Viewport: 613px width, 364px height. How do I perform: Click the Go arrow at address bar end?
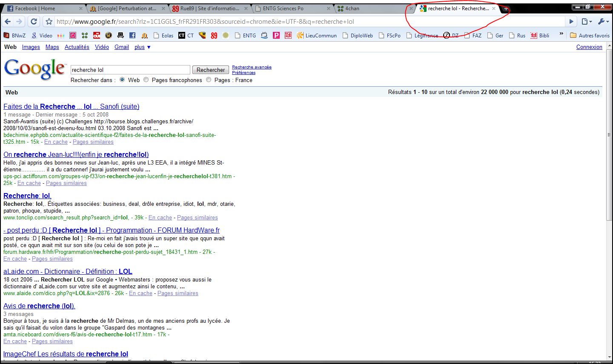pyautogui.click(x=571, y=21)
